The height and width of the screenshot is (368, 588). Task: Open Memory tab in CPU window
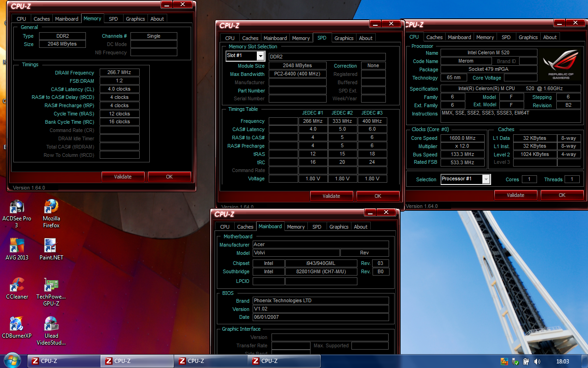(x=485, y=37)
